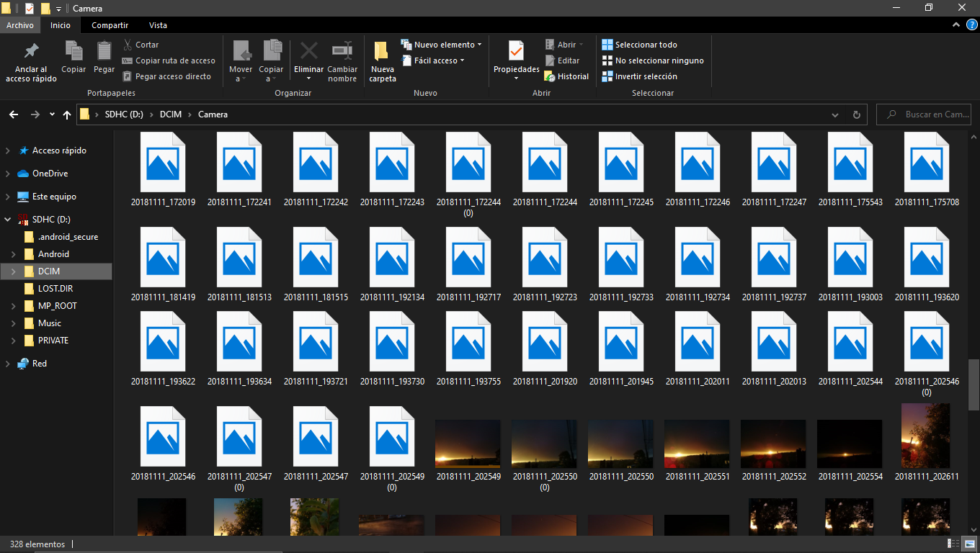Click Seleccionar todo button
This screenshot has height=553, width=980.
639,45
